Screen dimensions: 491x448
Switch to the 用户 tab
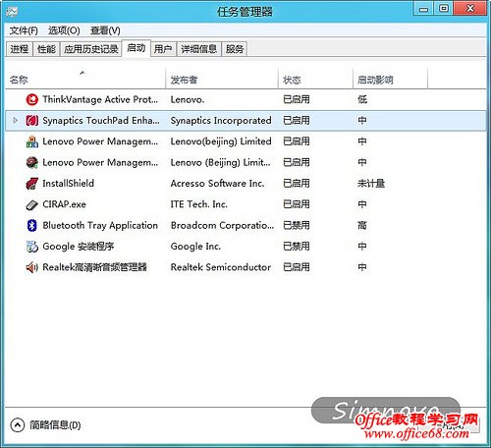click(163, 49)
